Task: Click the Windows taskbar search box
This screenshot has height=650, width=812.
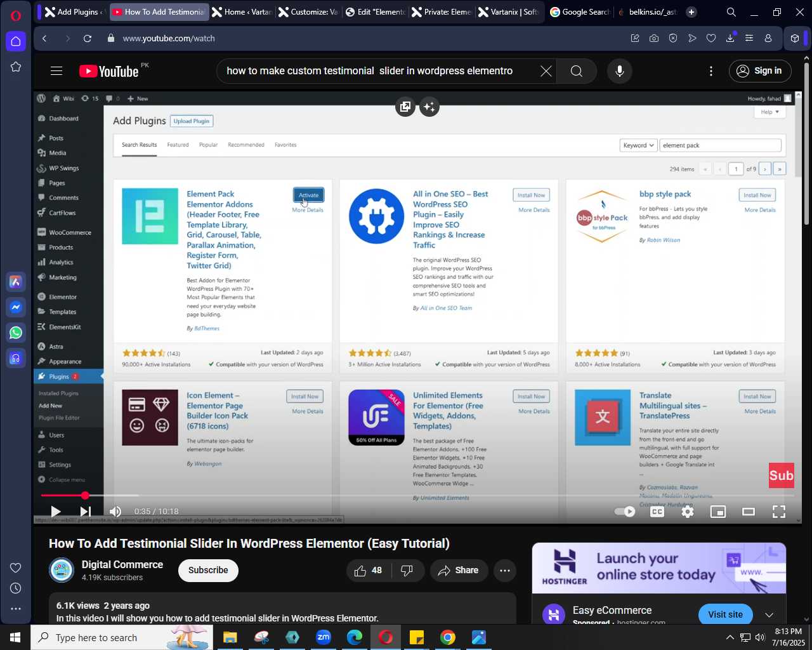Action: [122, 637]
